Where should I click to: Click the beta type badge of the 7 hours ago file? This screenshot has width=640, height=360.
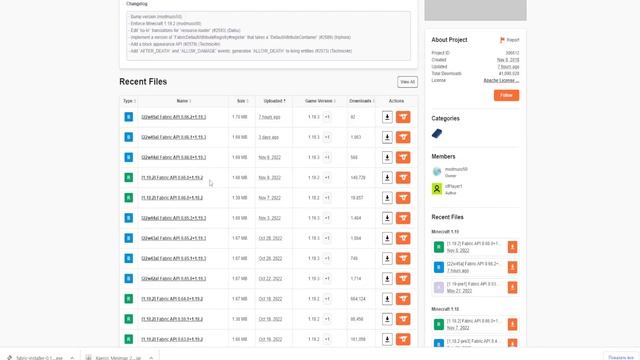pyautogui.click(x=129, y=117)
